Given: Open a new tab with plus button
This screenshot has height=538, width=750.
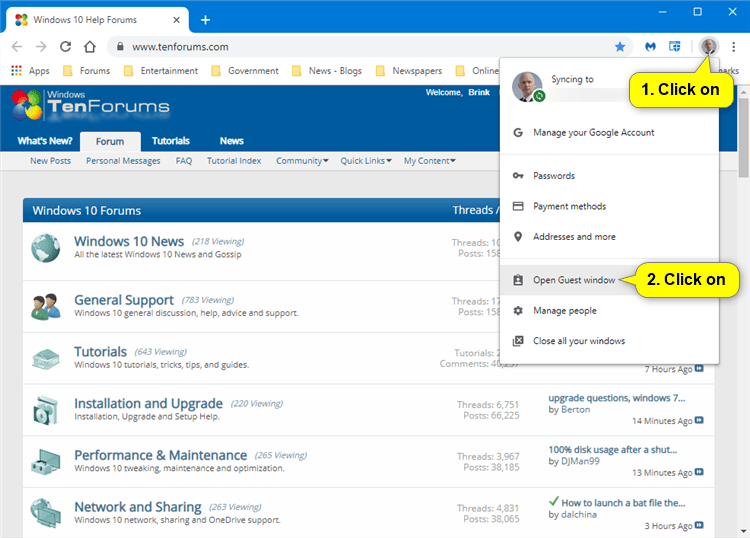Looking at the screenshot, I should tap(205, 20).
